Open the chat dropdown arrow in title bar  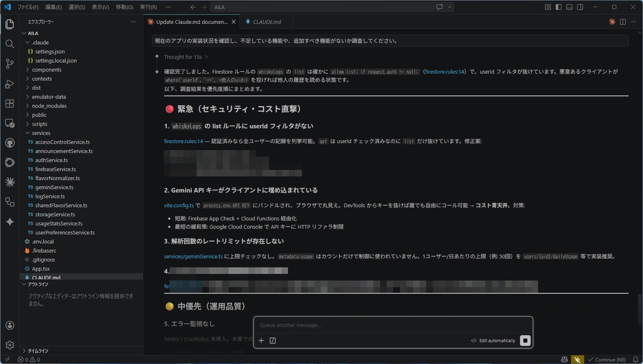pyautogui.click(x=450, y=7)
